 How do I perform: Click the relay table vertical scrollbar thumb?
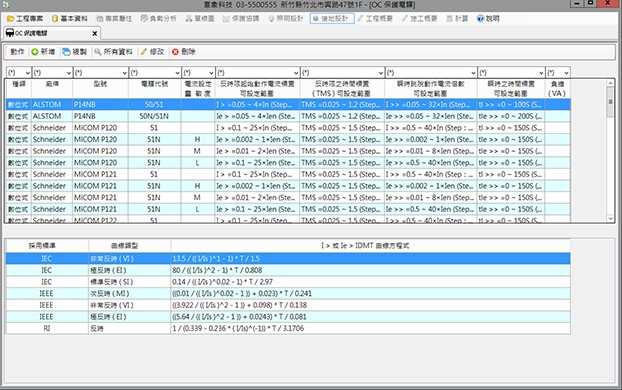610,102
